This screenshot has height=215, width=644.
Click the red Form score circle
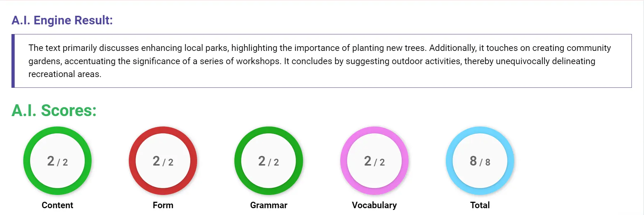pyautogui.click(x=163, y=161)
